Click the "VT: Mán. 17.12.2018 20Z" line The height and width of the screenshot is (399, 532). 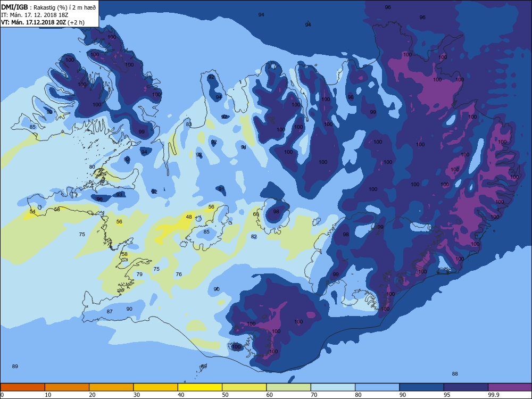[34, 22]
